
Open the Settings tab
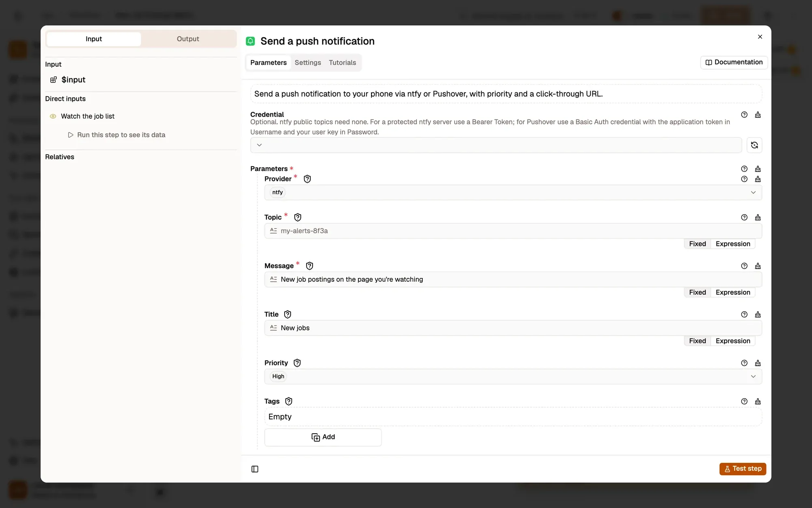(308, 63)
